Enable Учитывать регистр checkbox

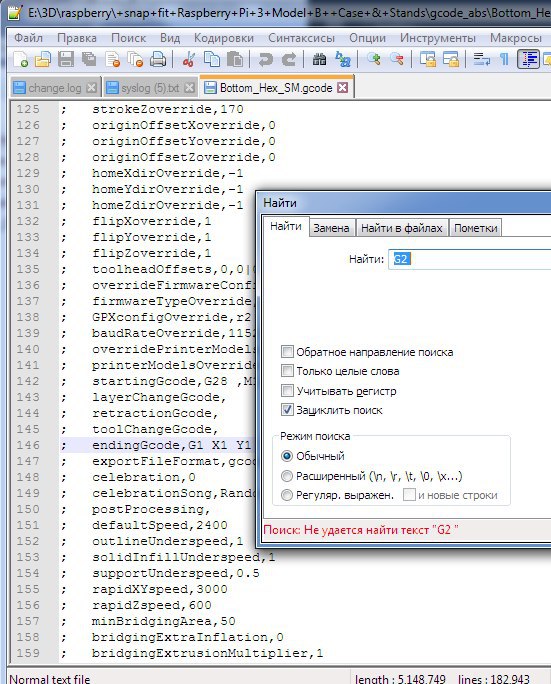coord(287,390)
